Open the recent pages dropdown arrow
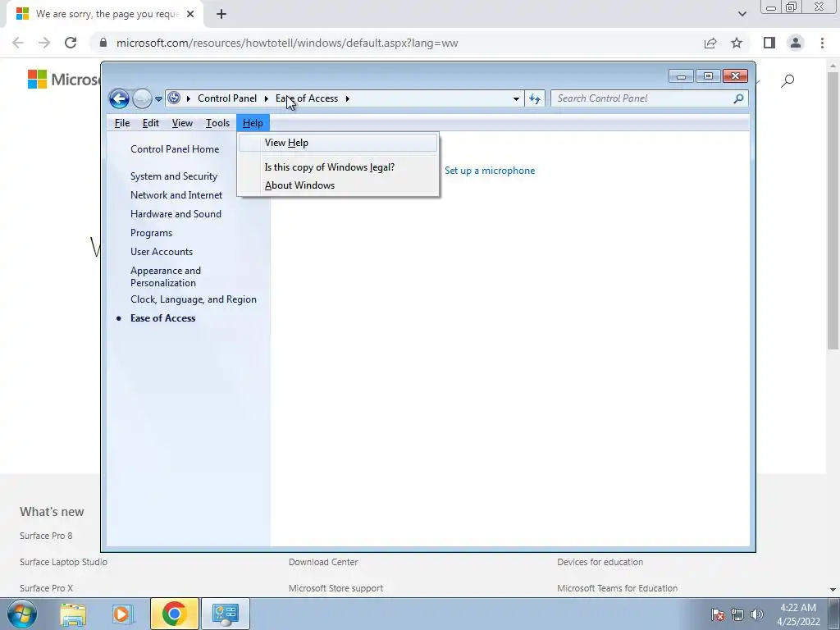This screenshot has height=630, width=840. (x=158, y=98)
